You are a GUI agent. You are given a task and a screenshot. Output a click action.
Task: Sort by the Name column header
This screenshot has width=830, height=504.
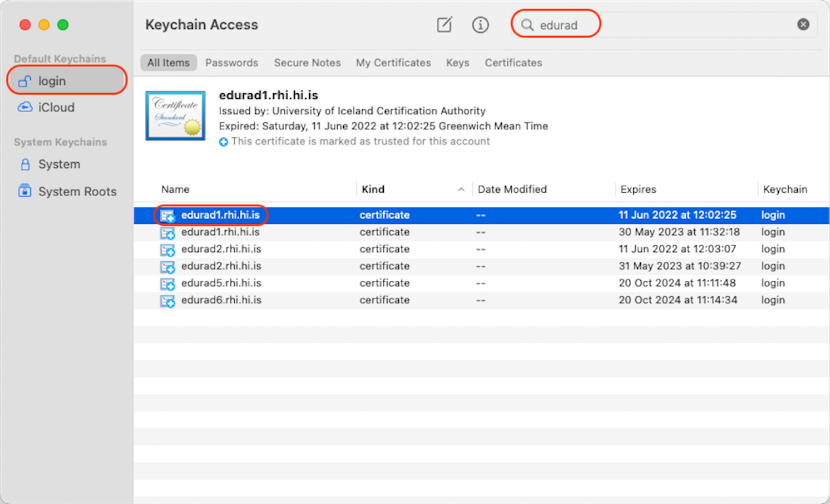pos(175,190)
